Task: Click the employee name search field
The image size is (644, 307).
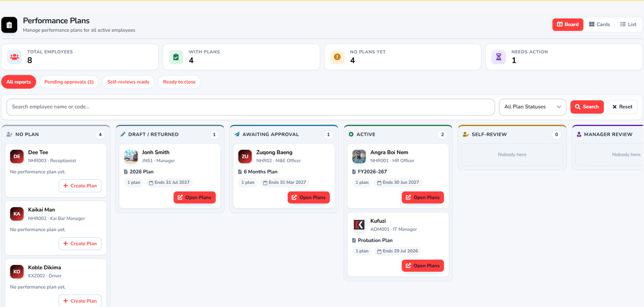Action: [251, 107]
